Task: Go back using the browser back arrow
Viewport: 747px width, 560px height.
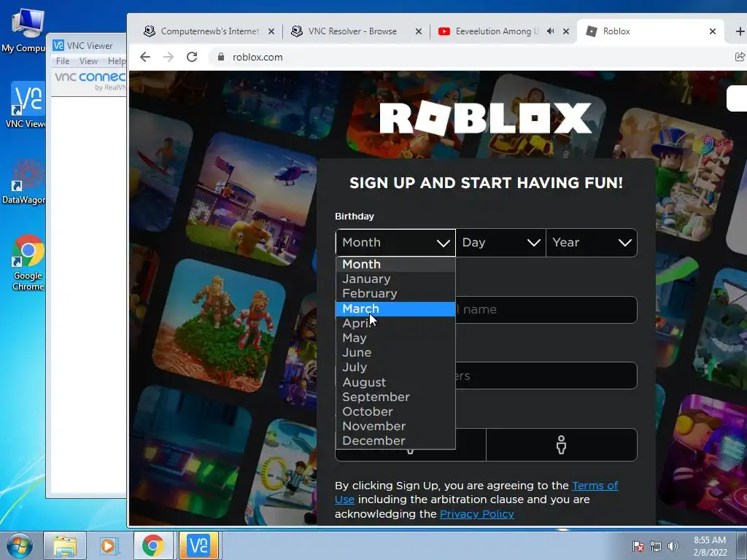Action: [x=145, y=57]
